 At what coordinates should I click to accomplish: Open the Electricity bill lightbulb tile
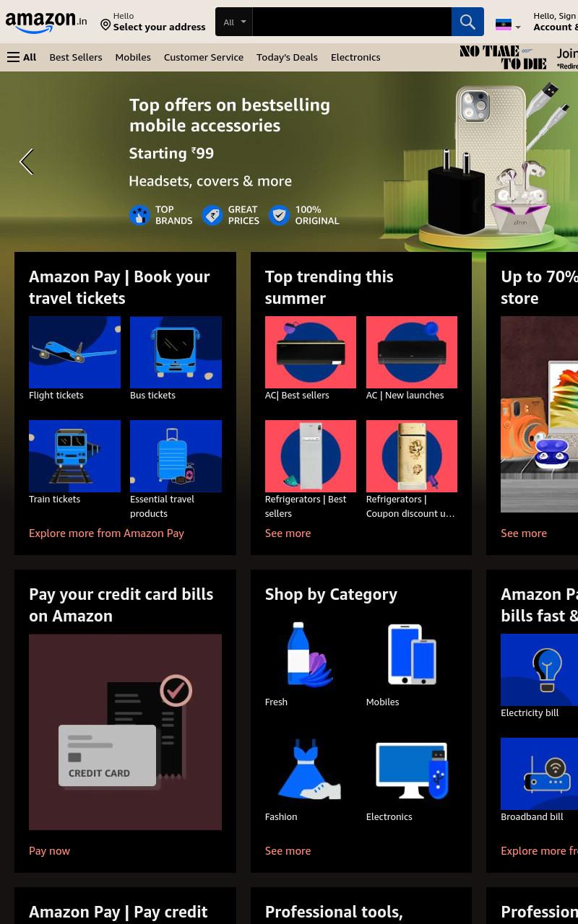point(539,670)
